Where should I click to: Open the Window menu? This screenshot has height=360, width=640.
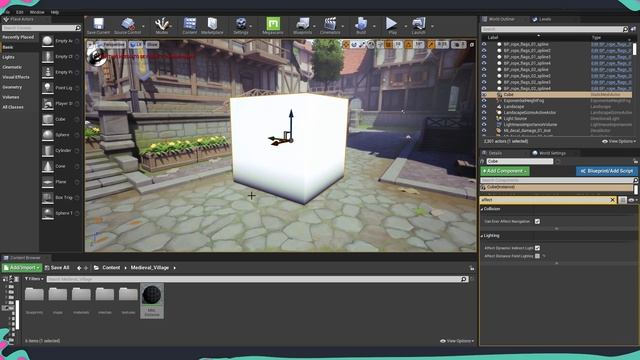click(x=37, y=12)
